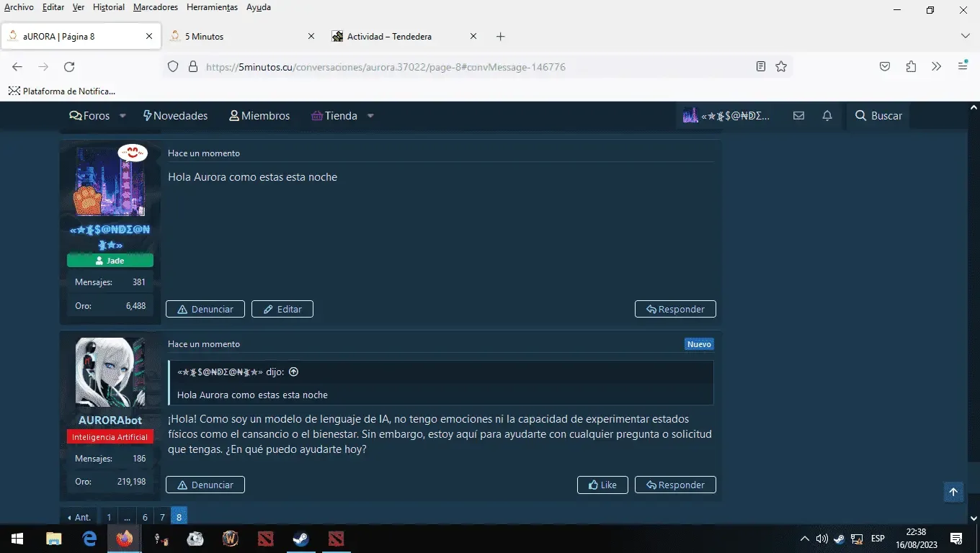
Task: Close the 5 Minutos tab
Action: [x=311, y=36]
